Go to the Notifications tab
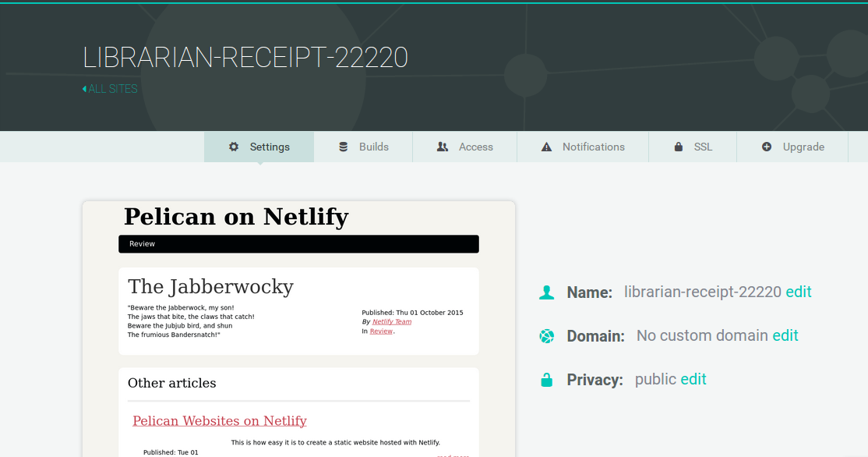The width and height of the screenshot is (868, 457). [x=583, y=147]
